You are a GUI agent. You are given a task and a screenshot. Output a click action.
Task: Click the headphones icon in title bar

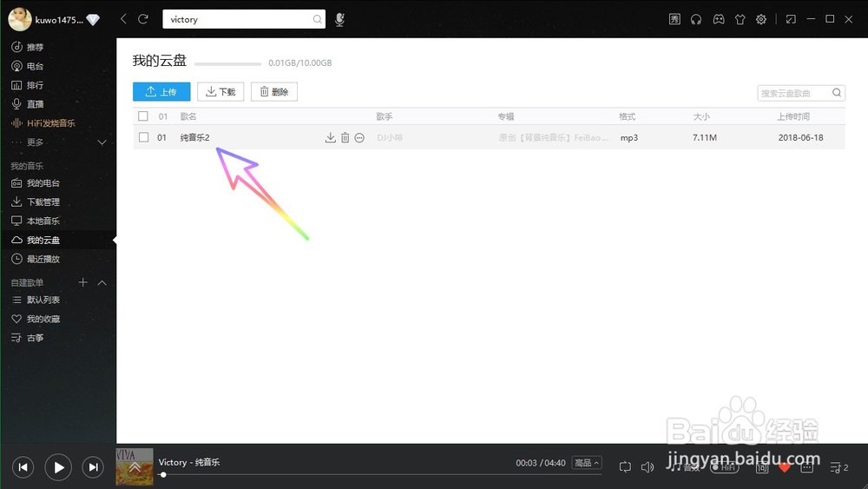696,19
